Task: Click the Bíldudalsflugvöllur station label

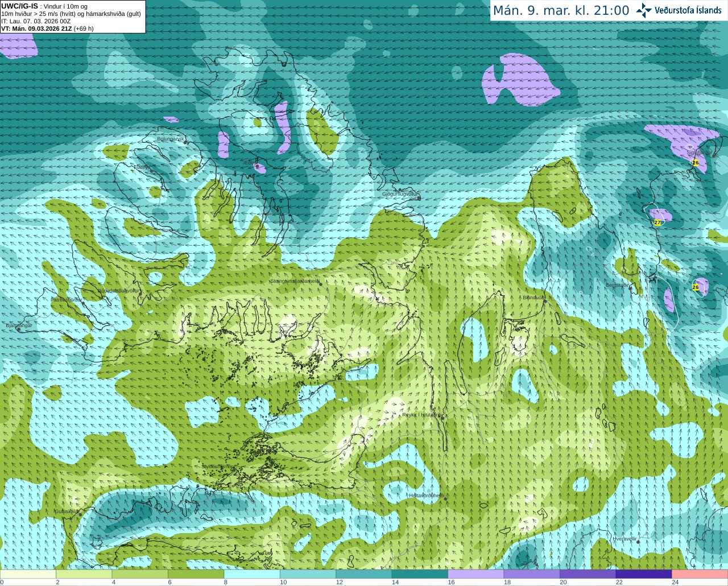Action: [118, 290]
